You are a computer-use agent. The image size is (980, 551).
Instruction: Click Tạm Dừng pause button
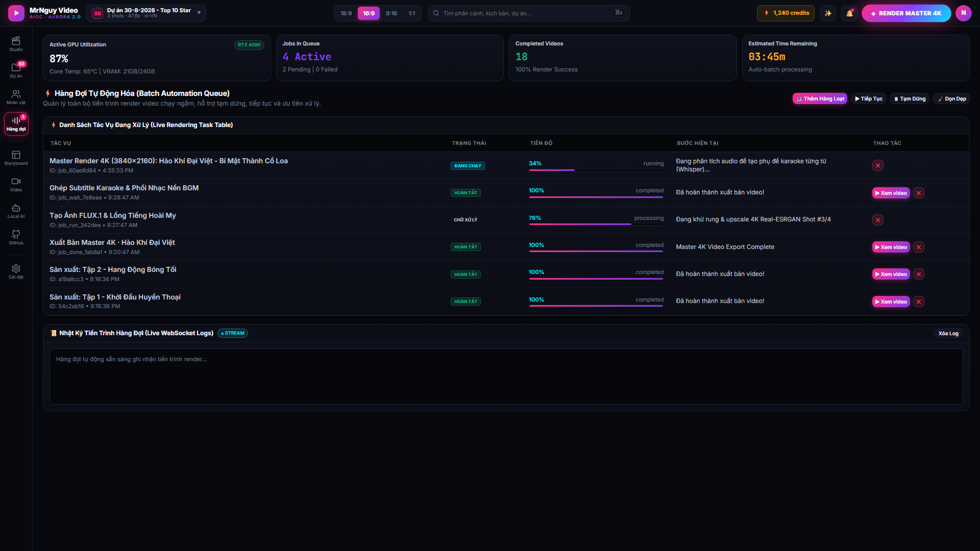click(x=910, y=98)
